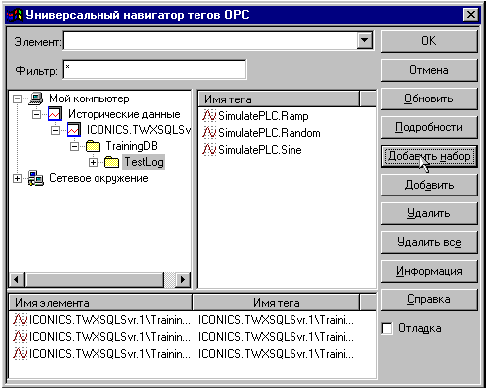Image resolution: width=487 pixels, height=389 pixels.
Task: Open Подробности details button
Action: pyautogui.click(x=429, y=127)
